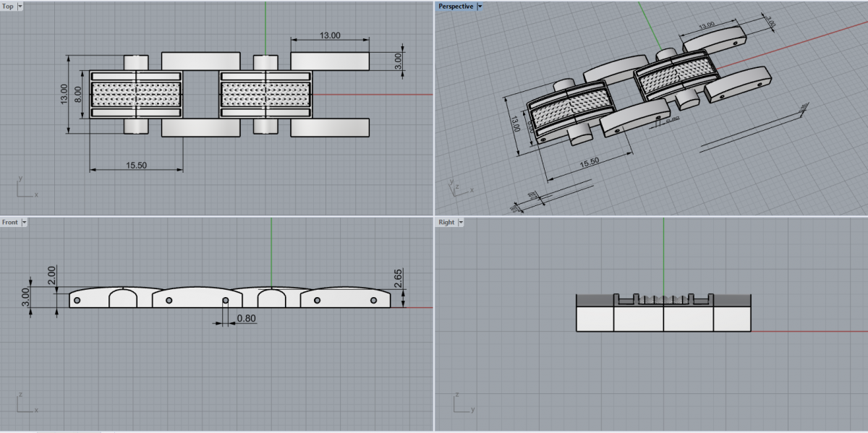The height and width of the screenshot is (433, 868).
Task: Select the 2.65 dimension in Front viewport
Action: coord(399,278)
